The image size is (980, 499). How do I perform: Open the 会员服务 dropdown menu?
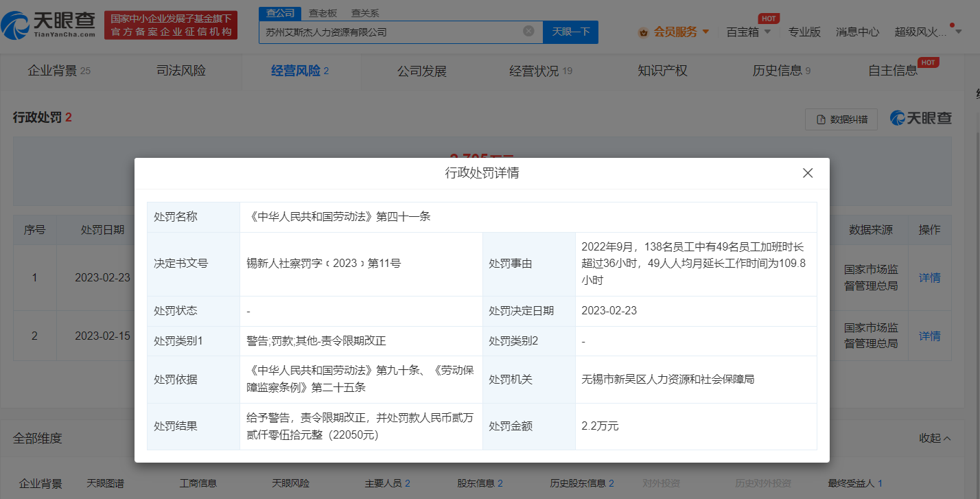pos(676,32)
